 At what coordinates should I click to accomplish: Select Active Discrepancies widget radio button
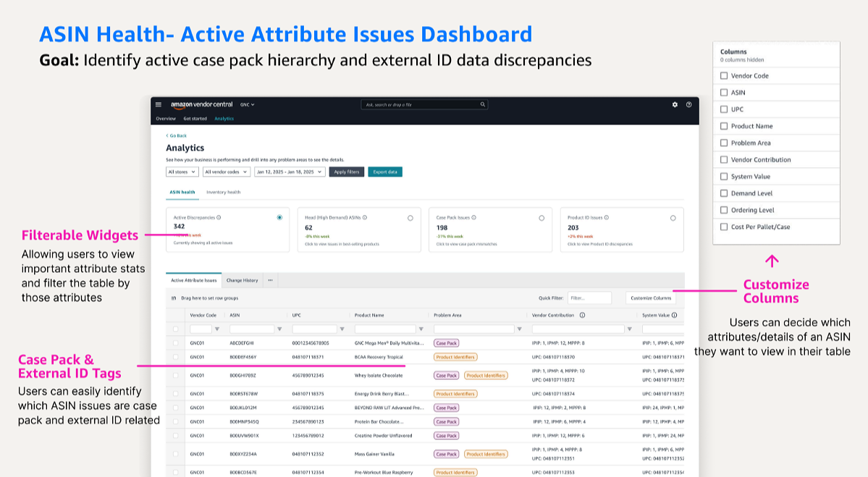coord(279,217)
